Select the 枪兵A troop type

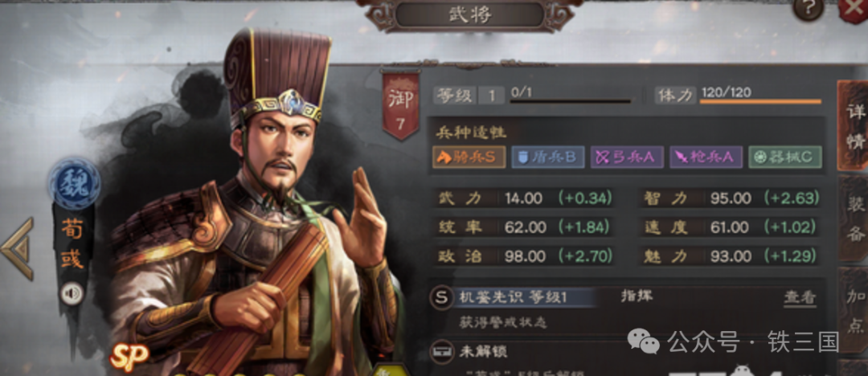(x=706, y=157)
